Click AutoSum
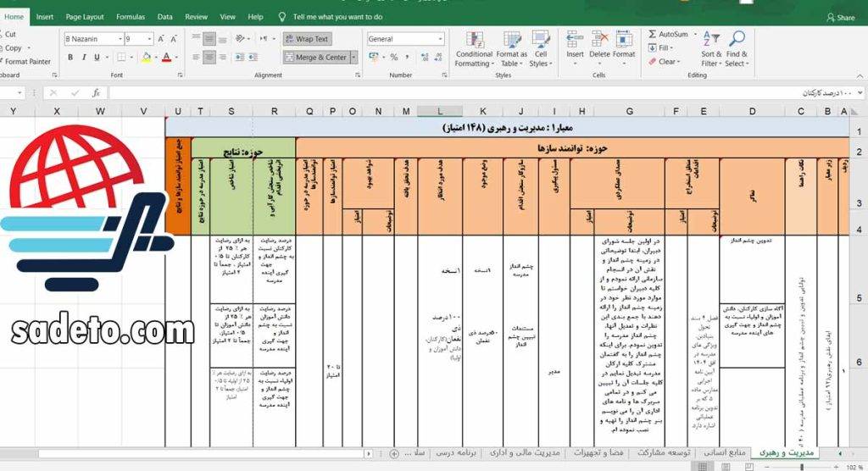Viewport: 868px width, 471px height. pyautogui.click(x=668, y=35)
